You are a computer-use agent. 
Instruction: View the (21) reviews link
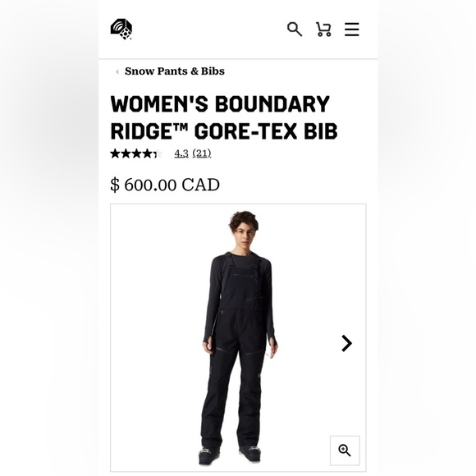pos(202,153)
